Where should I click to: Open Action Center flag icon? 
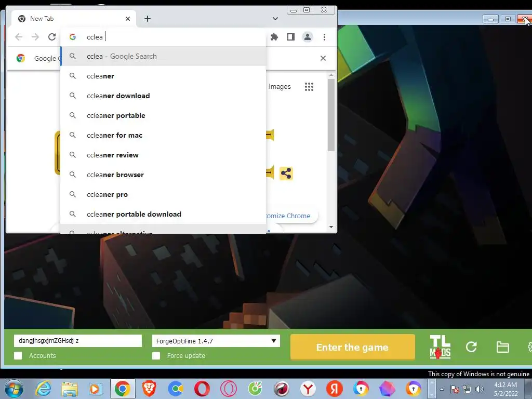point(454,389)
